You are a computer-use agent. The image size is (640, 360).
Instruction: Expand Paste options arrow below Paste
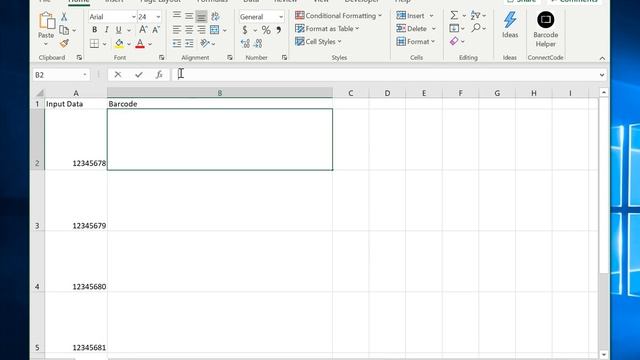coord(46,44)
